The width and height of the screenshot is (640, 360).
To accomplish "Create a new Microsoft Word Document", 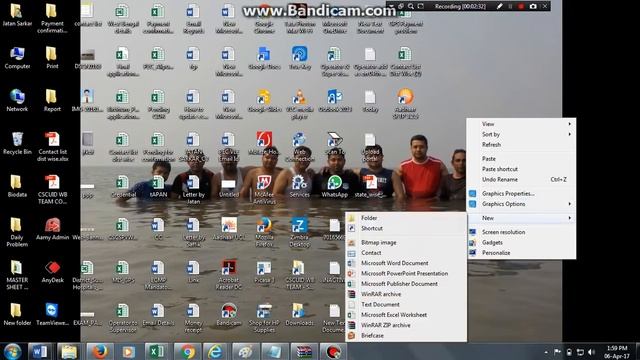I will (x=406, y=263).
